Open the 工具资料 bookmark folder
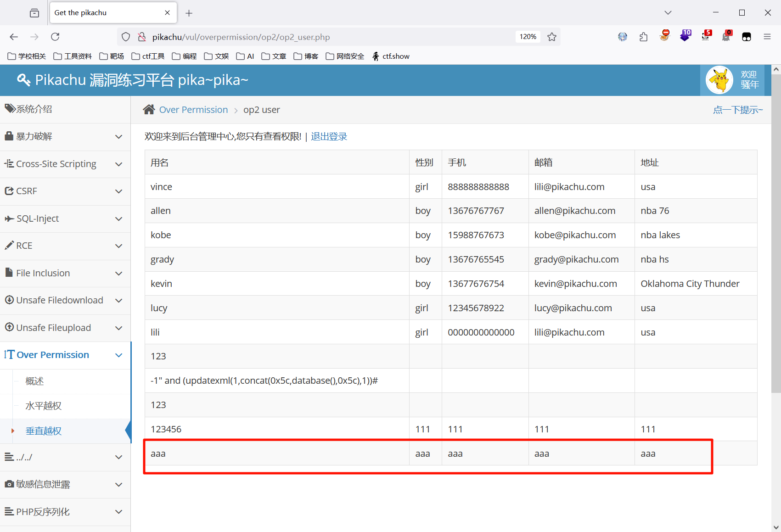The height and width of the screenshot is (532, 781). pyautogui.click(x=73, y=56)
